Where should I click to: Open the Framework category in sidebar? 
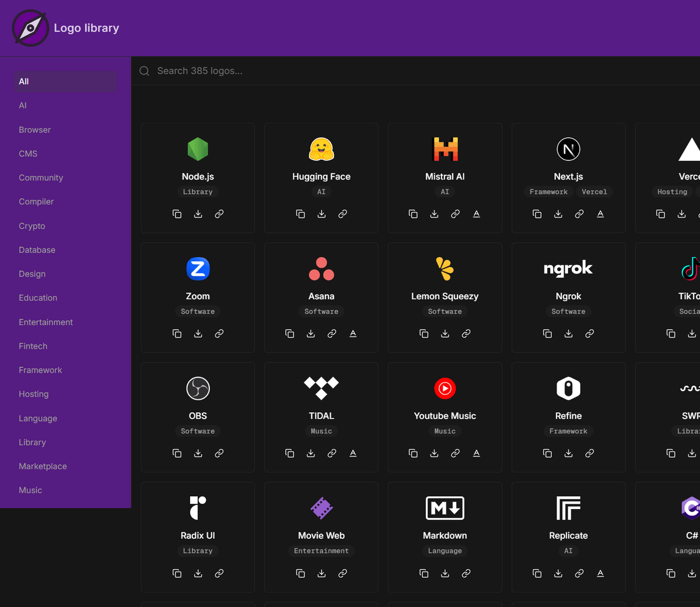coord(40,370)
